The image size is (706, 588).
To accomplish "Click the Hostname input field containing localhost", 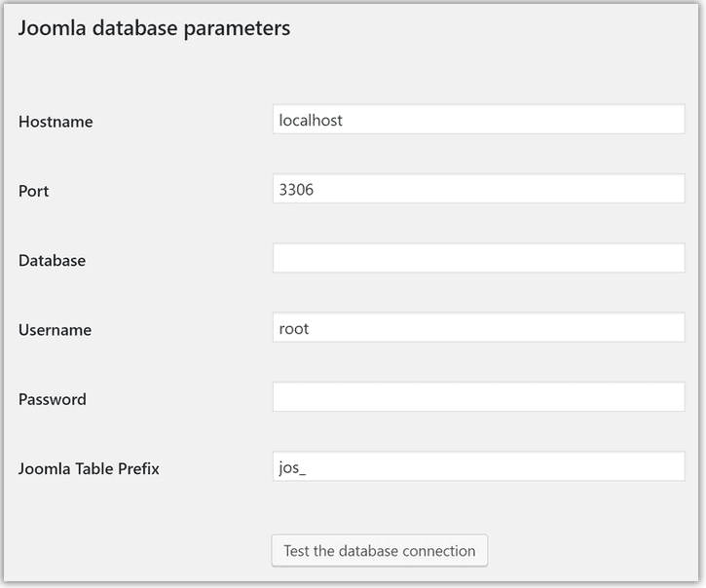I will click(479, 120).
